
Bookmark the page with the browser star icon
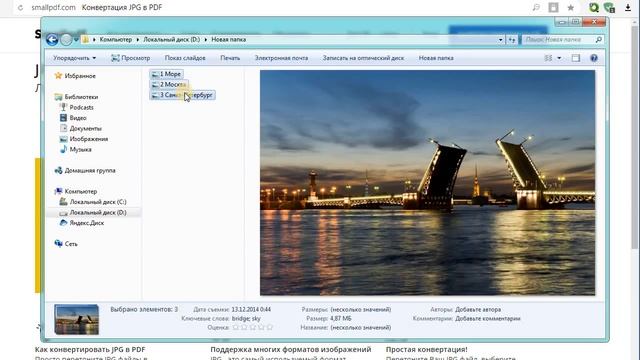click(x=571, y=7)
